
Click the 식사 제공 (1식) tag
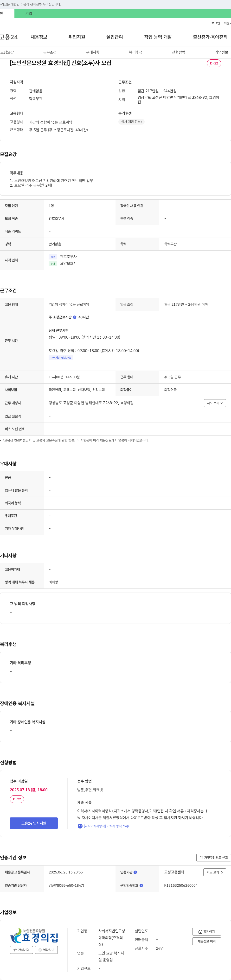(131, 122)
